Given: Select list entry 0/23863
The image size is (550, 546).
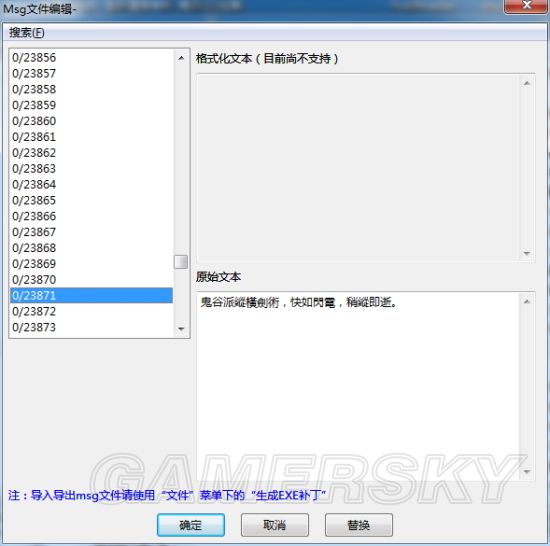Looking at the screenshot, I should click(x=91, y=168).
